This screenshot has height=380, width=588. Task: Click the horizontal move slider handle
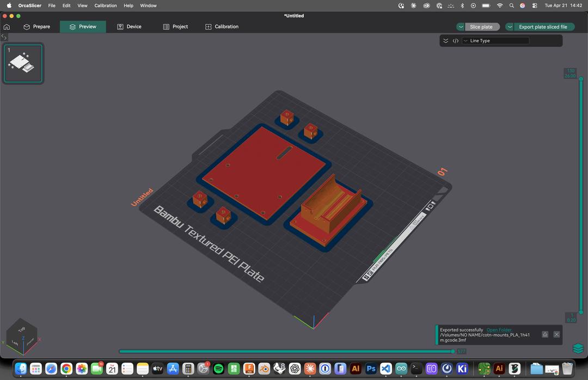point(452,352)
